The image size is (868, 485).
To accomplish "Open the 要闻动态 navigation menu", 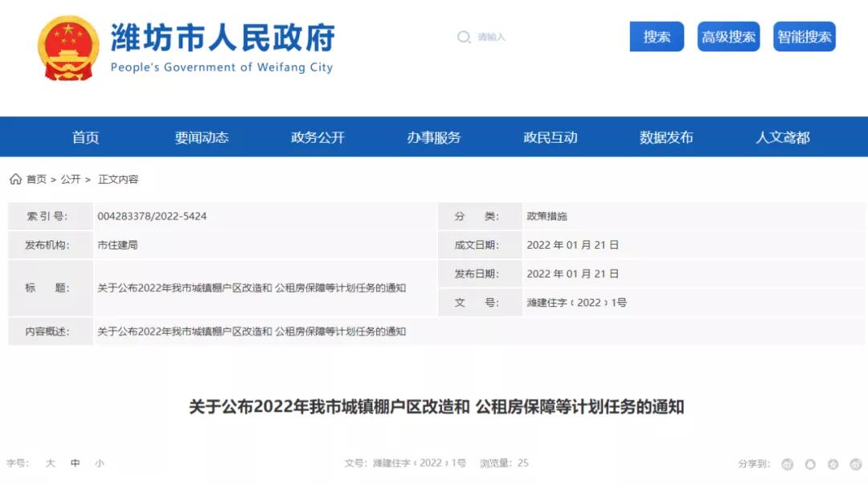I will pyautogui.click(x=200, y=137).
